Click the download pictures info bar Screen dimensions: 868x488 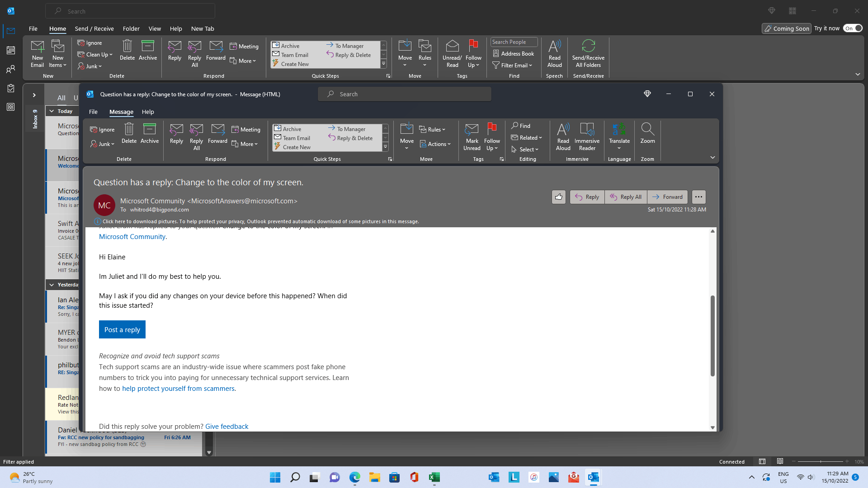(x=256, y=221)
